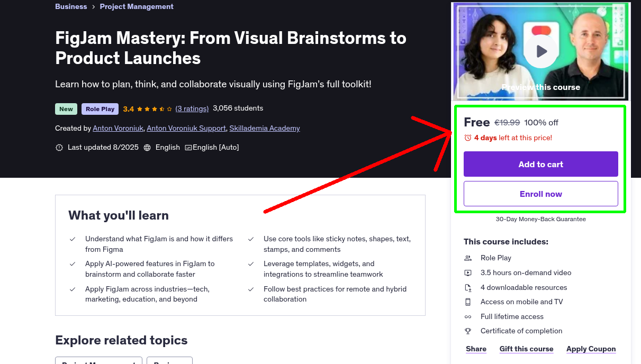This screenshot has width=641, height=364.
Task: Click the on-demand video icon
Action: pos(468,273)
